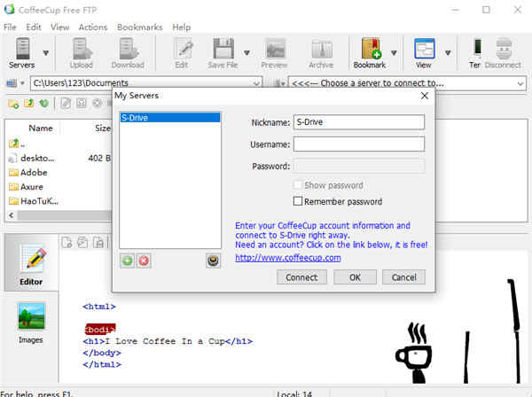
Task: Expand the Save File dropdown arrow
Action: 247,53
